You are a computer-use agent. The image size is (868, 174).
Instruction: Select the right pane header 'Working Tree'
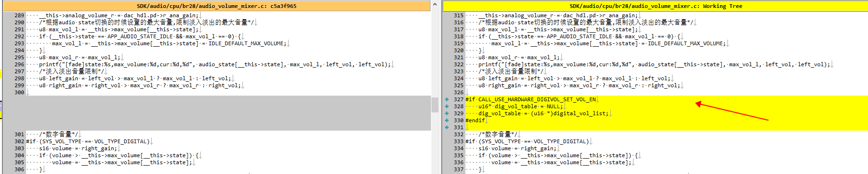pos(655,6)
